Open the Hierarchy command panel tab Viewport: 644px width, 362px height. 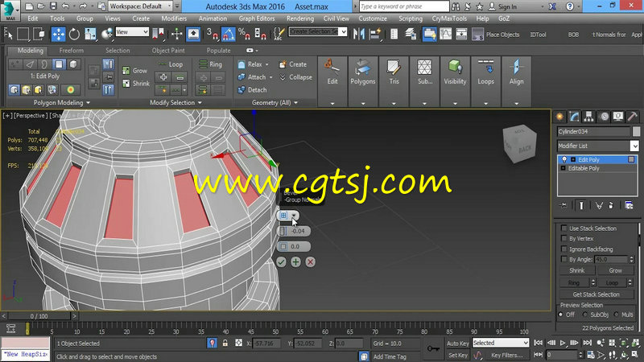[588, 117]
